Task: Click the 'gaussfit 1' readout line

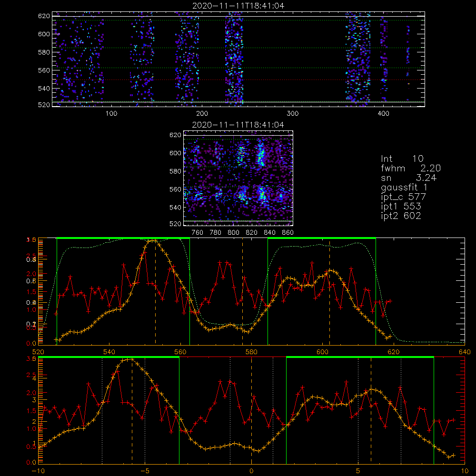Action: click(404, 187)
